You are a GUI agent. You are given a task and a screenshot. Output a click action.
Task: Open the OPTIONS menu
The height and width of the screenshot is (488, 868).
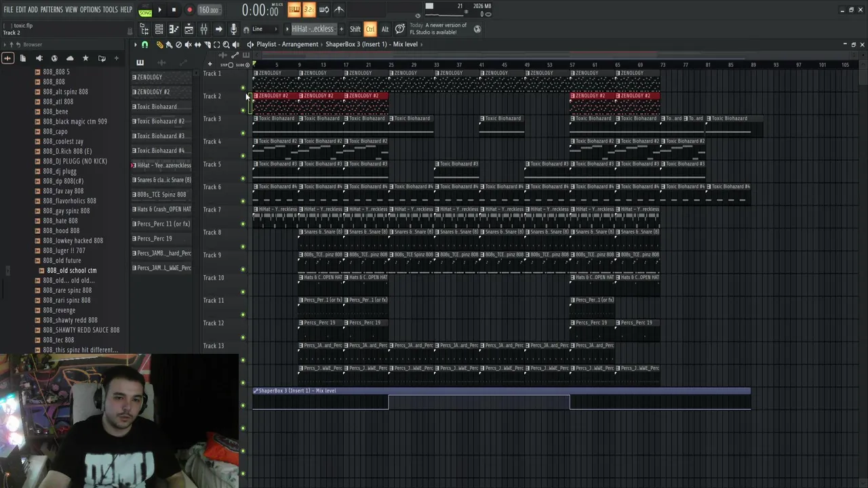[90, 9]
